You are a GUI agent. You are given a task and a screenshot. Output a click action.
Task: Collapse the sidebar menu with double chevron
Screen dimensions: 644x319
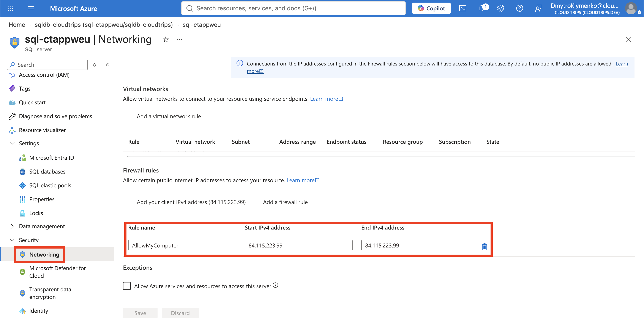(107, 65)
